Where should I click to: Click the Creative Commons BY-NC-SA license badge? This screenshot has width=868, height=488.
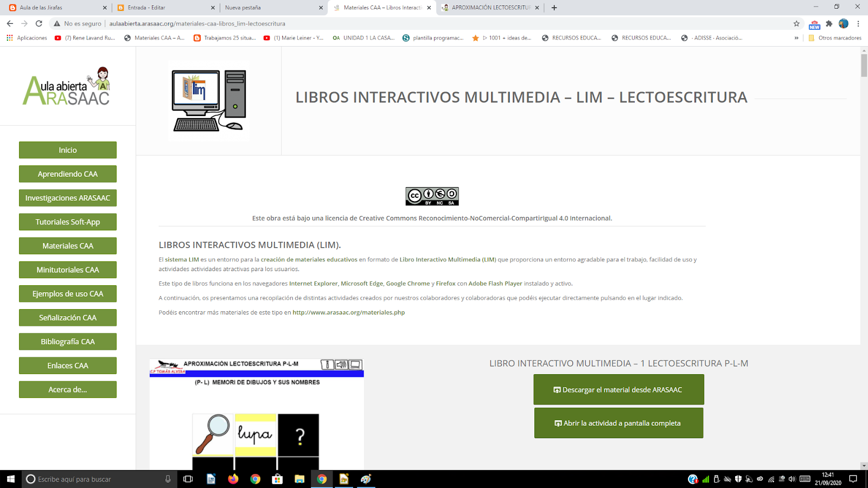pyautogui.click(x=432, y=196)
